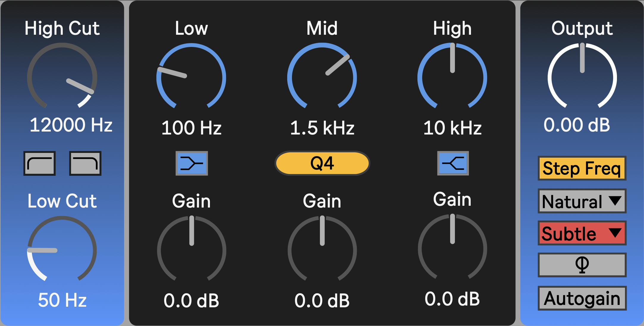Screen dimensions: 644x326
Task: Enable the Step Freq toggle
Action: pyautogui.click(x=582, y=168)
